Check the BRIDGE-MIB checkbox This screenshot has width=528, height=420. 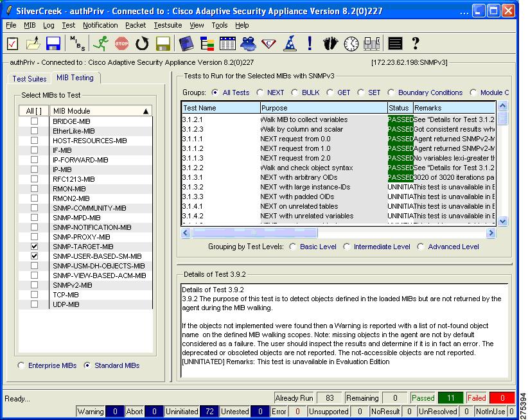[34, 121]
